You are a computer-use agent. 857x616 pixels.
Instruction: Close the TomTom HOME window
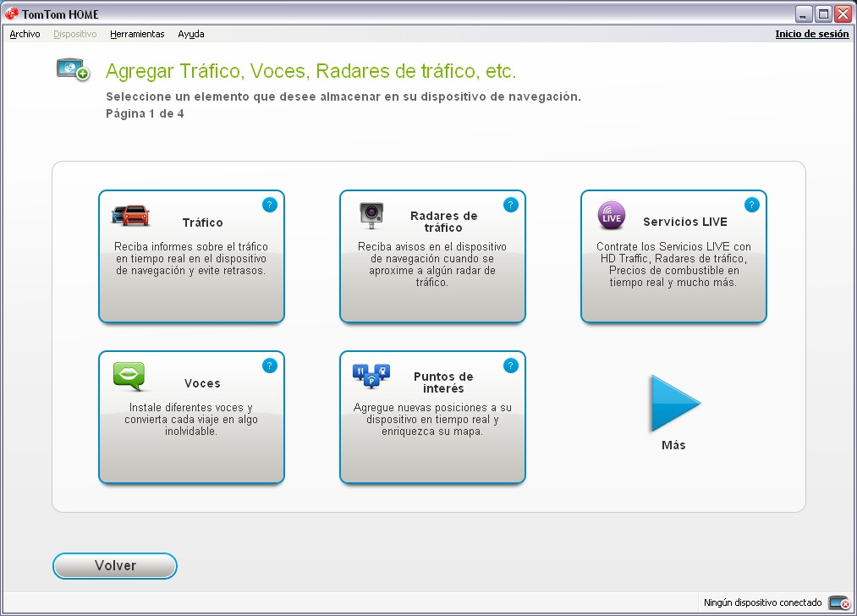point(843,14)
